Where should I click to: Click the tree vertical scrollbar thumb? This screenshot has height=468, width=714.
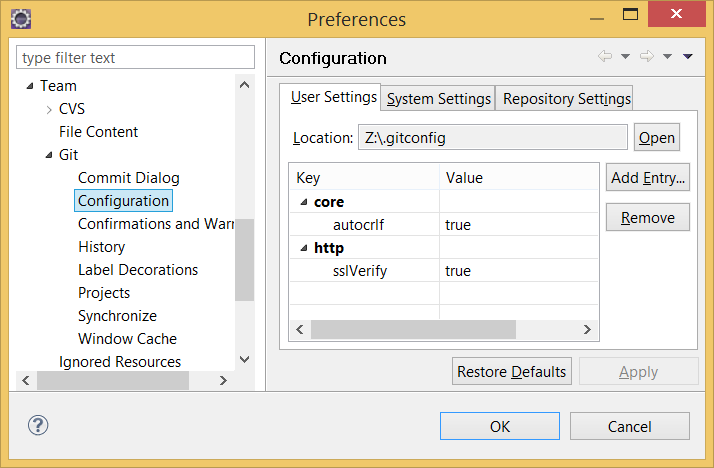pos(245,260)
